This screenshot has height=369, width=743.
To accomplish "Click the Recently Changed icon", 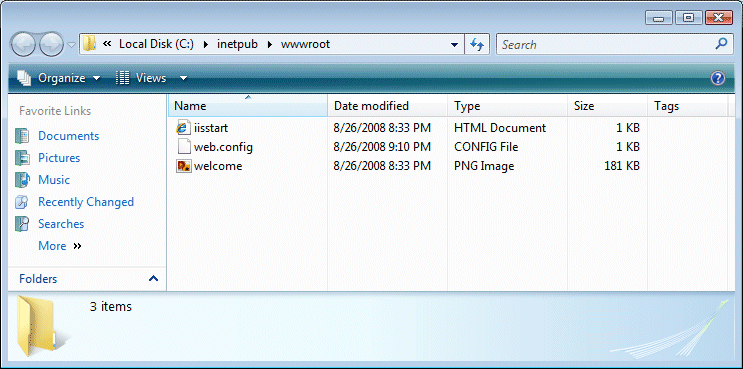I will coord(22,202).
